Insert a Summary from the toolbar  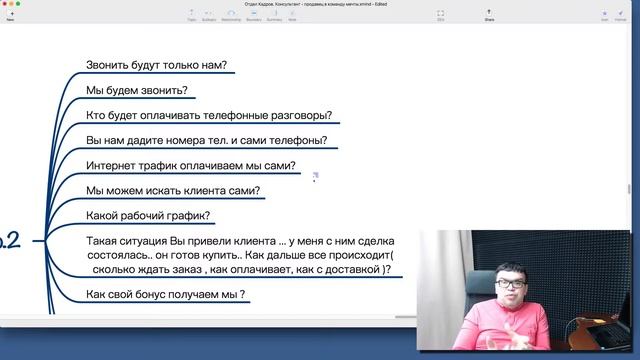[x=274, y=15]
